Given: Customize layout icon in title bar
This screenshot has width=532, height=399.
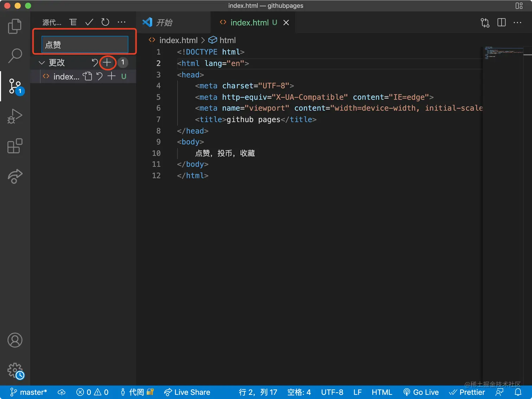Looking at the screenshot, I should (519, 6).
